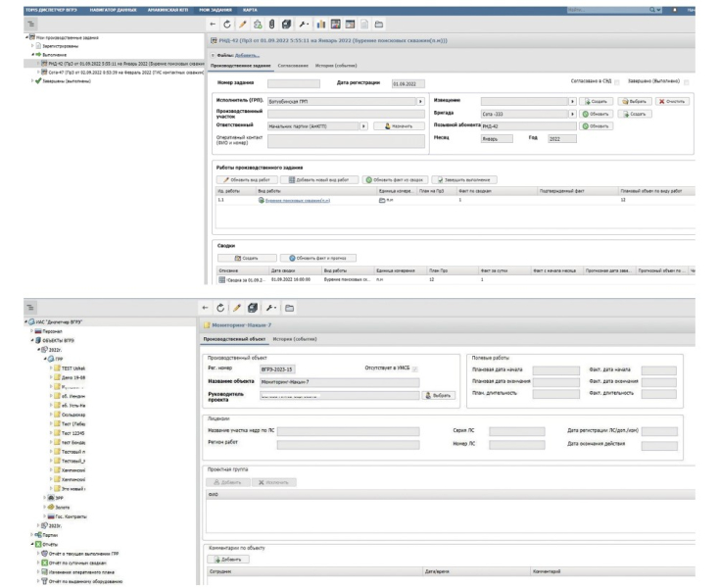The height and width of the screenshot is (588, 719).
Task: Select 'Тест 12345' folder in tree
Action: [72, 433]
